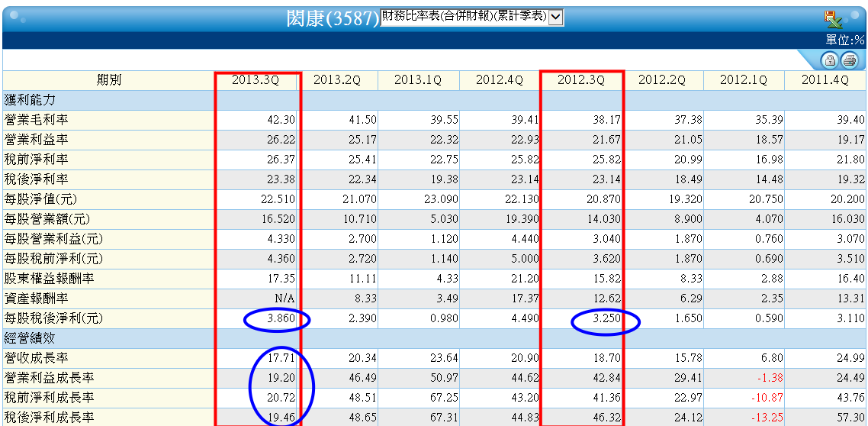
Task: Click the 21.20 return on equity value
Action: [x=525, y=279]
